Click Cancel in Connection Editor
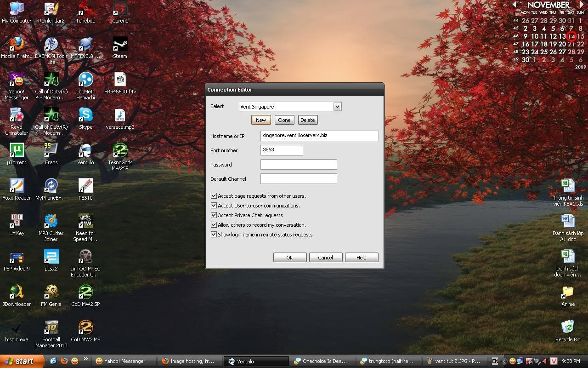 [x=326, y=258]
